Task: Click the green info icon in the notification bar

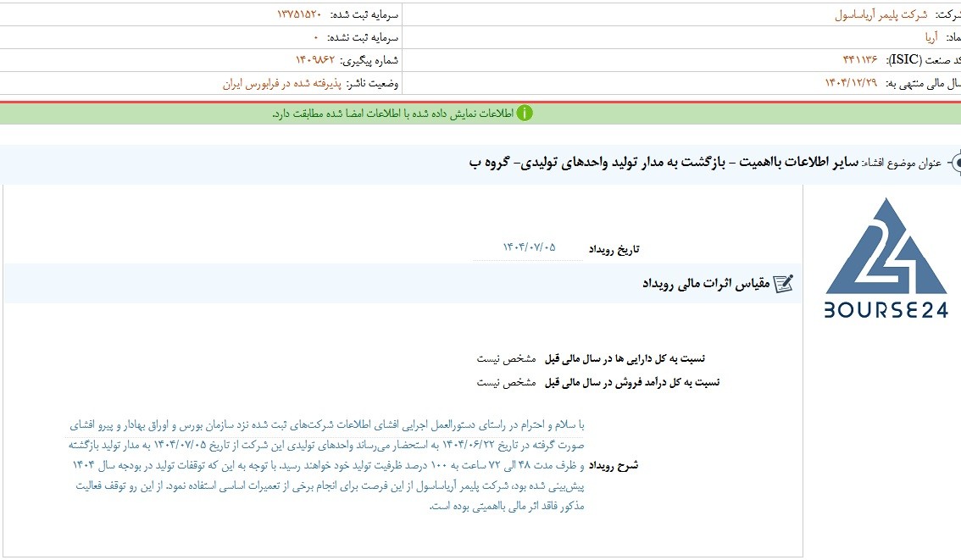Action: click(525, 114)
